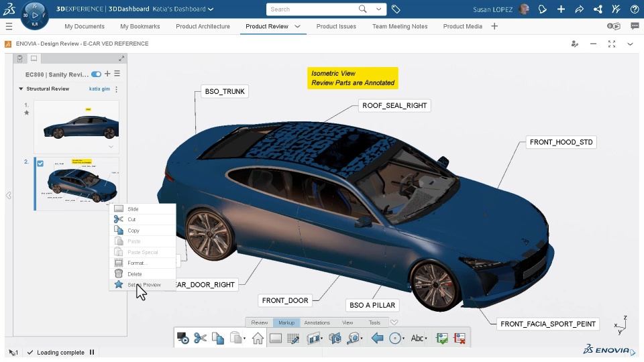Toggle the EC800 Sanity Review switch
The image size is (644, 362).
pyautogui.click(x=96, y=74)
